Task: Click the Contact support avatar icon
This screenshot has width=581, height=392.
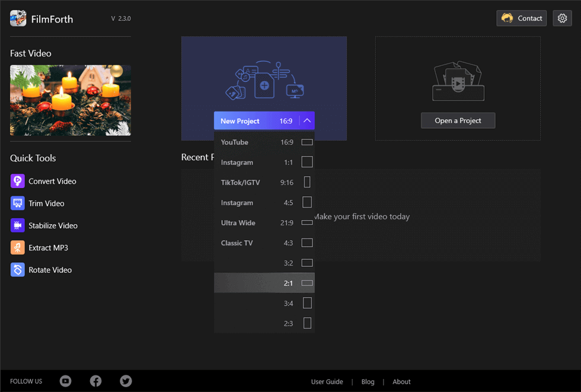Action: click(507, 18)
